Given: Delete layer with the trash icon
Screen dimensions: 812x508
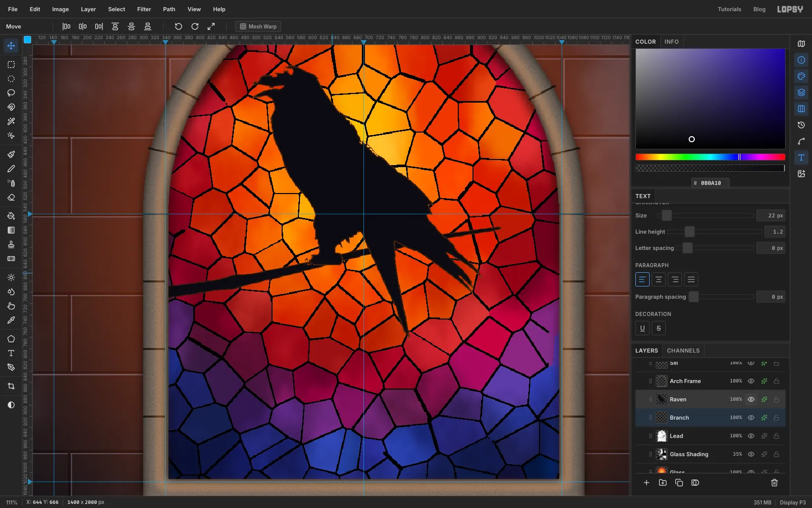Looking at the screenshot, I should 774,483.
